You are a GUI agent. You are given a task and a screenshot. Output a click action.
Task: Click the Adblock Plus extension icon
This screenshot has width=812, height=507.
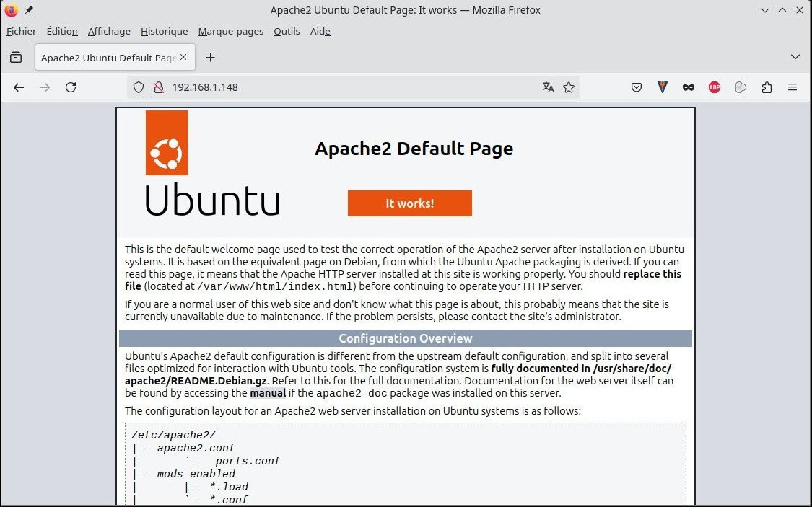[x=714, y=87]
